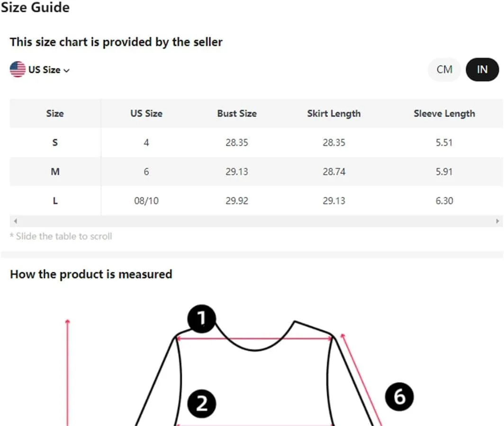
Task: Click the Sleeve Length column header
Action: tap(444, 114)
